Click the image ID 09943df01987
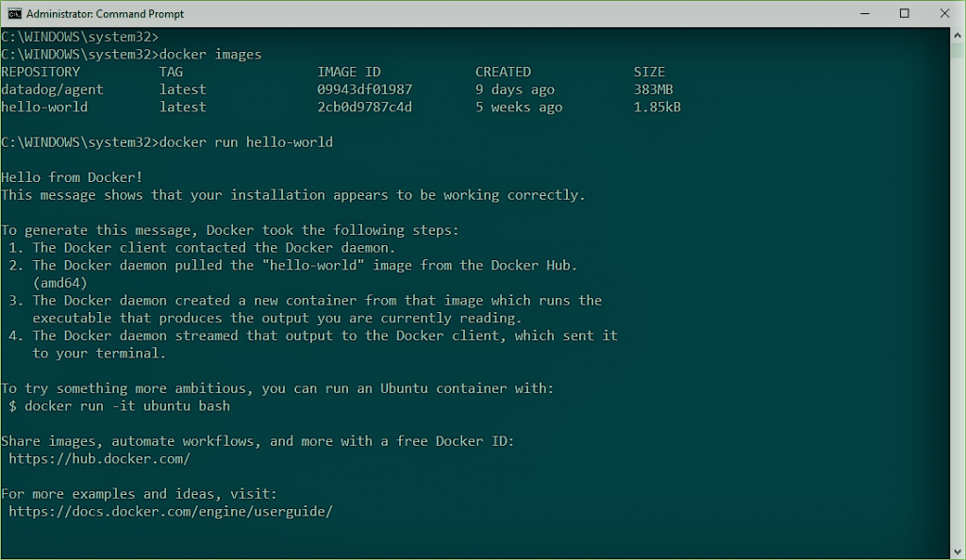Viewport: 966px width, 560px height. [x=365, y=90]
